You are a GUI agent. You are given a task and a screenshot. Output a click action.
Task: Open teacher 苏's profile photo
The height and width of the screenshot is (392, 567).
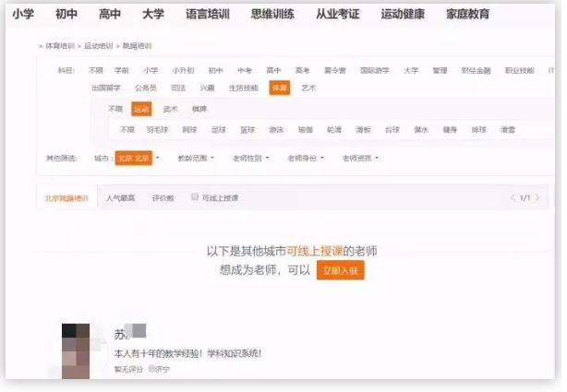coord(75,349)
